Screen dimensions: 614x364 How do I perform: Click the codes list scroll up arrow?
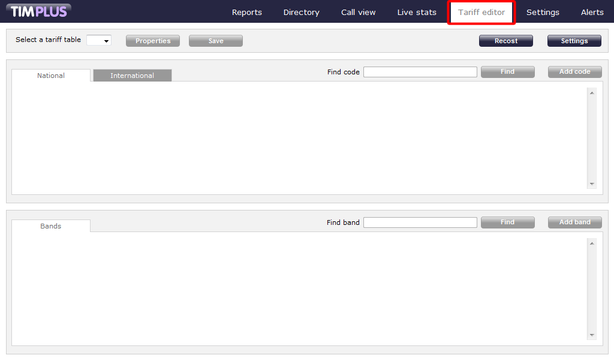click(x=592, y=93)
